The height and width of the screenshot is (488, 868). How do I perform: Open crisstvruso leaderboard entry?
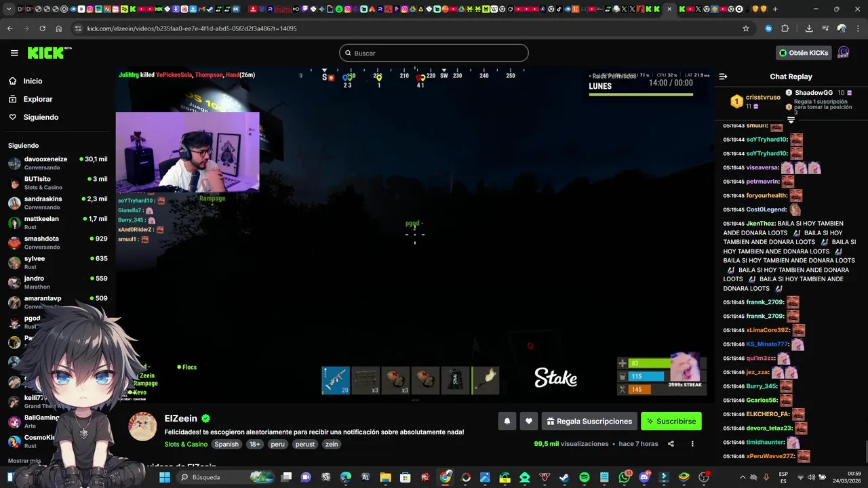pyautogui.click(x=755, y=102)
